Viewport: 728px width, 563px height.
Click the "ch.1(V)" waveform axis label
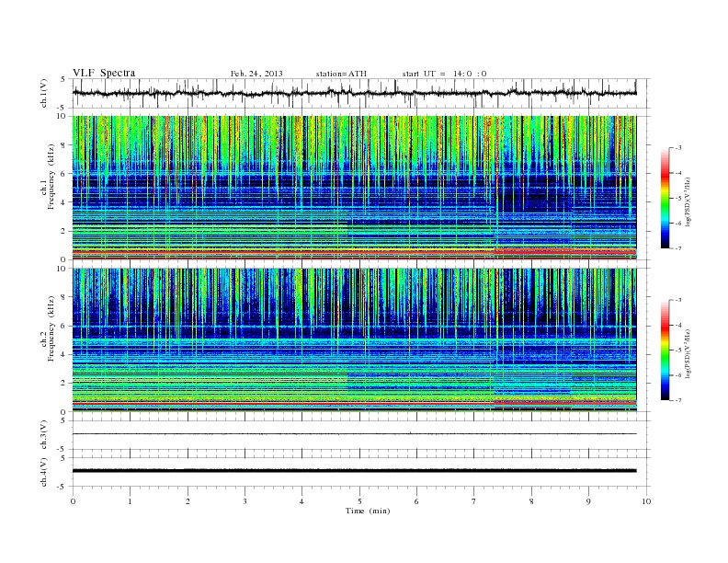coord(43,93)
